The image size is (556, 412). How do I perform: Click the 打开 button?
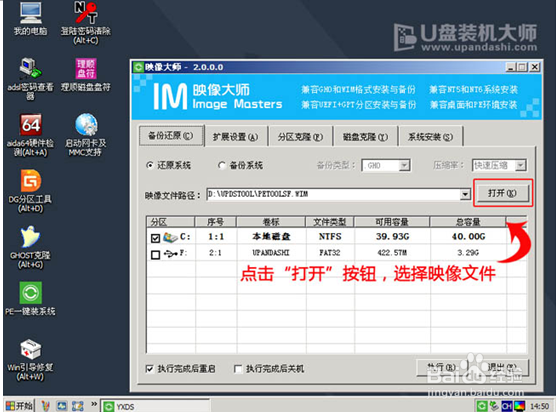pos(502,193)
